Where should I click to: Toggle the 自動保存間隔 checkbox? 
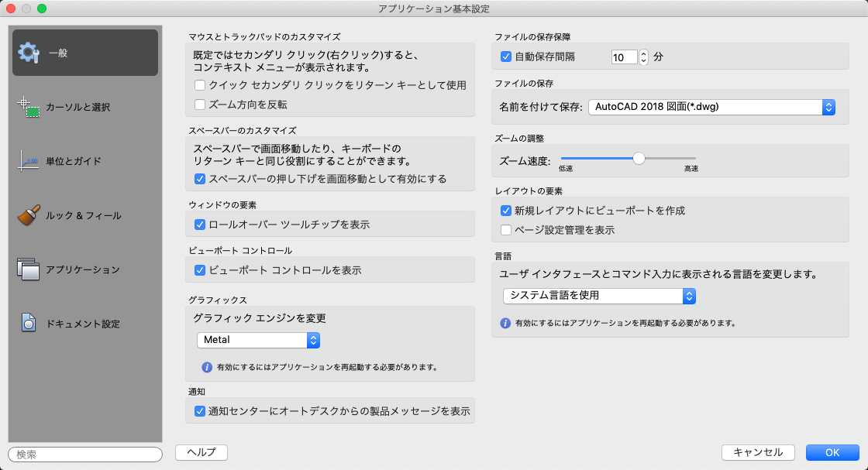point(506,57)
